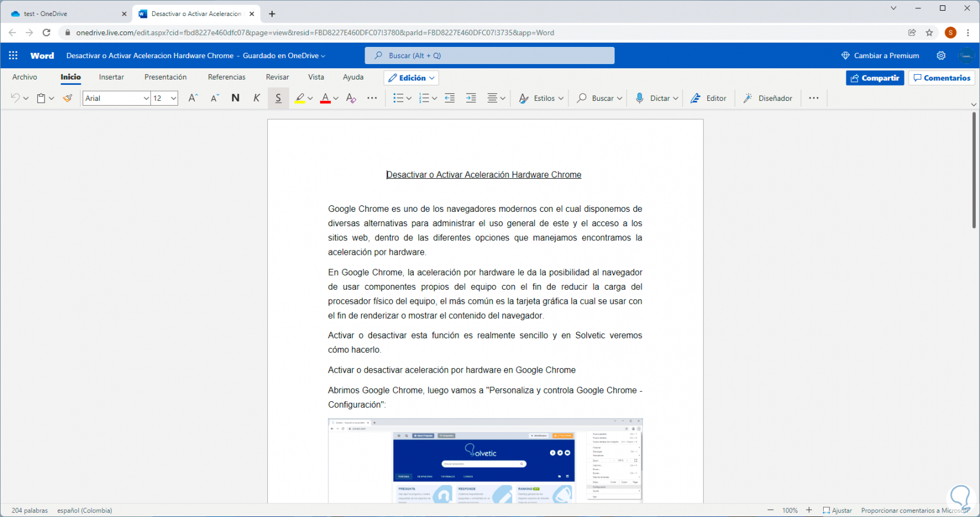The image size is (980, 517).
Task: Switch to the Insertar tab
Action: pyautogui.click(x=112, y=77)
